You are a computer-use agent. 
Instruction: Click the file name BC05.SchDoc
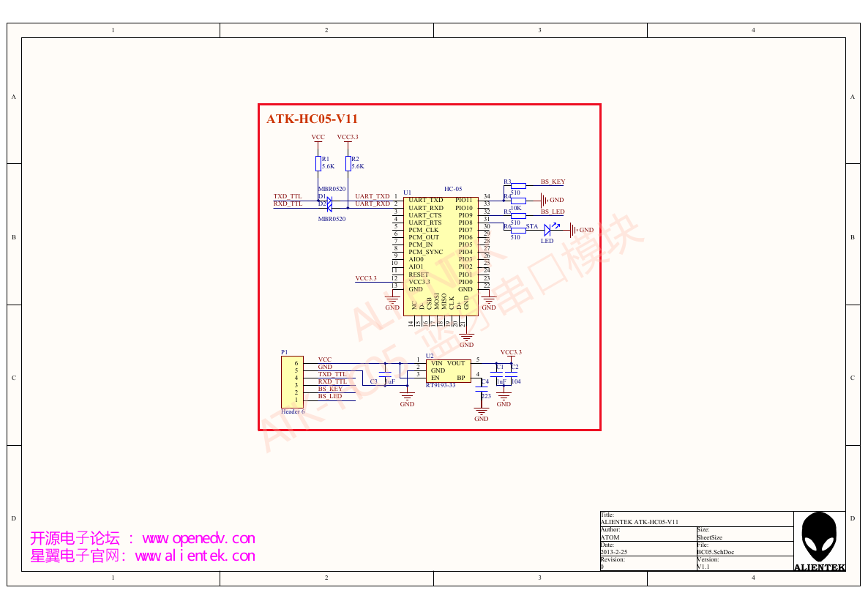(715, 552)
